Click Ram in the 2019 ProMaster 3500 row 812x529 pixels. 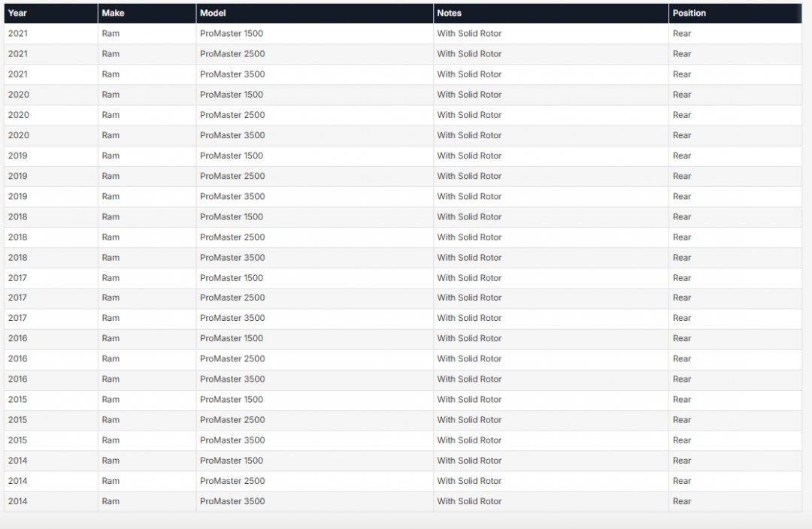[111, 196]
